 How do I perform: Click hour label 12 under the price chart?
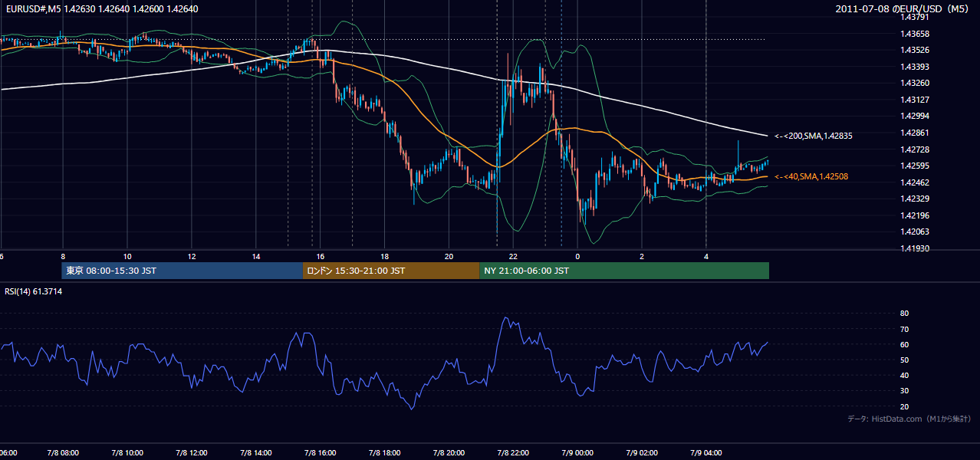pyautogui.click(x=192, y=256)
